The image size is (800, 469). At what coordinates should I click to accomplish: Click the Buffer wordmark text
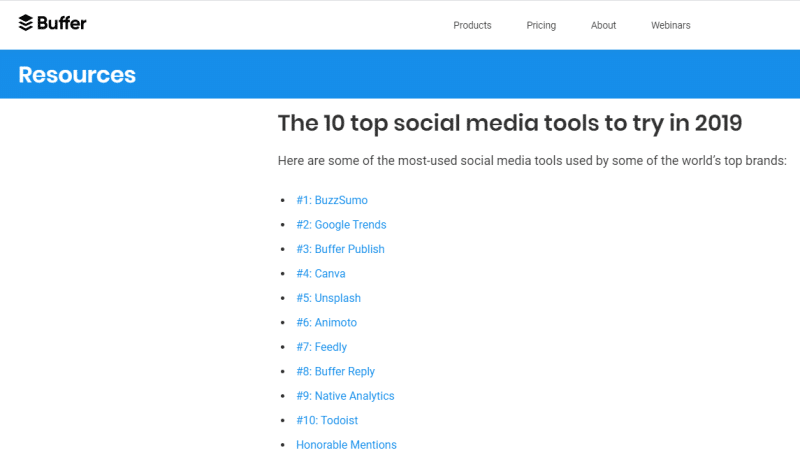click(62, 23)
